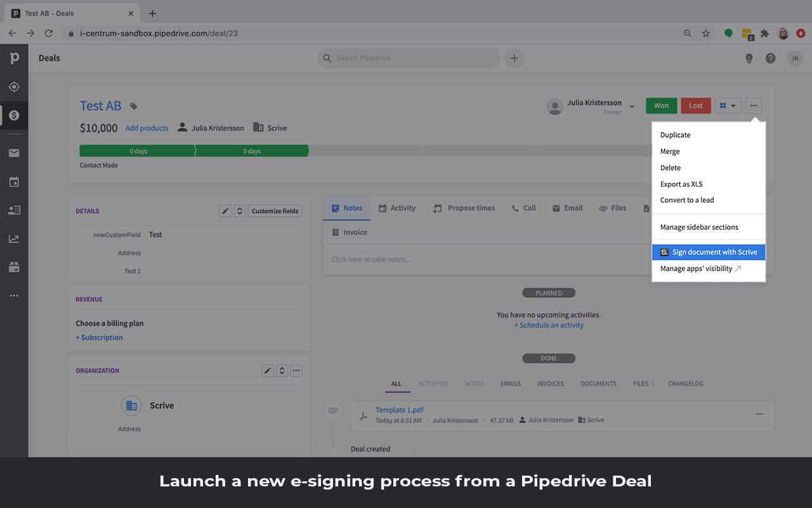Filter history by CHANGELOG
Viewport: 812px width, 508px height.
tap(686, 384)
